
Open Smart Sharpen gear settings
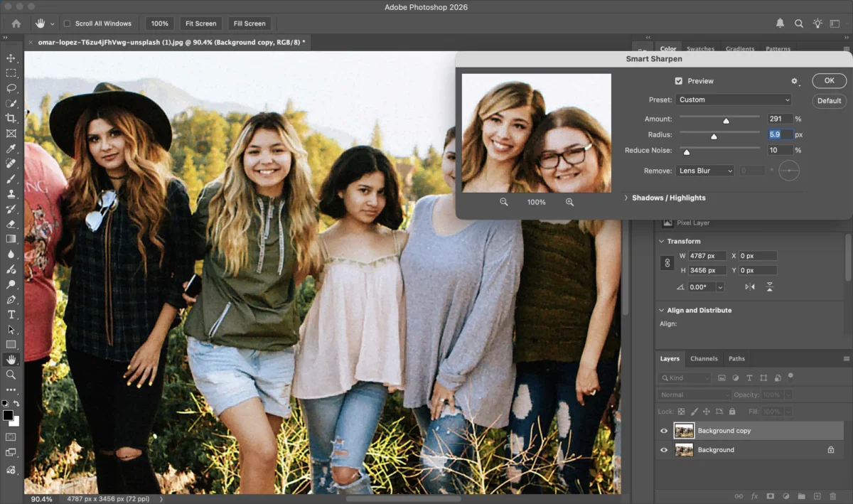pos(795,82)
